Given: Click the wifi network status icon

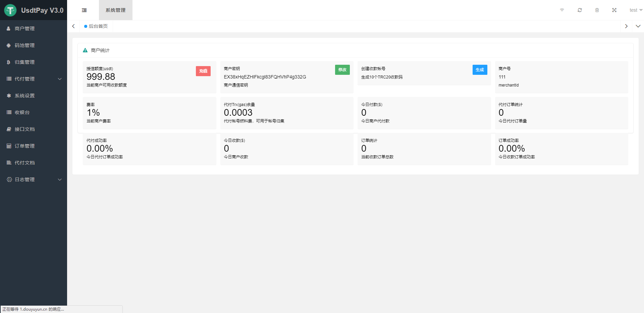Looking at the screenshot, I should [x=562, y=10].
